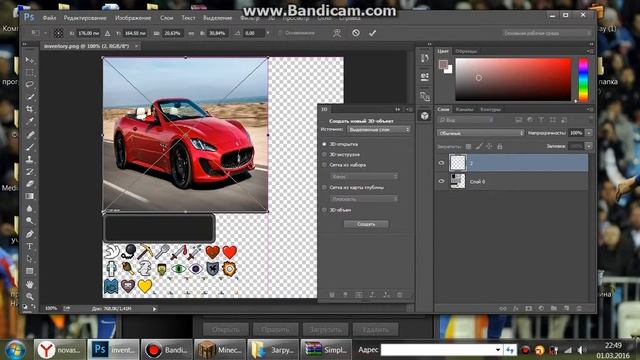
Task: Select the 3D-экструзия radio option
Action: tap(324, 155)
